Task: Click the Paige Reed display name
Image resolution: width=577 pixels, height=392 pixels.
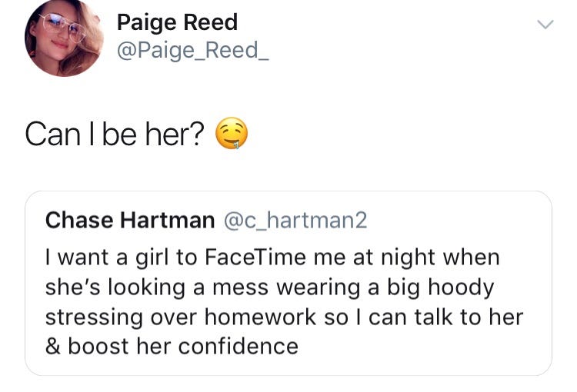Action: click(x=177, y=22)
